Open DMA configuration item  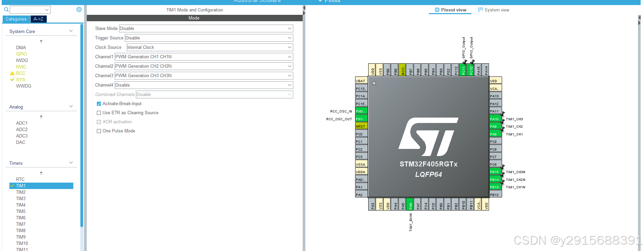pyautogui.click(x=21, y=48)
